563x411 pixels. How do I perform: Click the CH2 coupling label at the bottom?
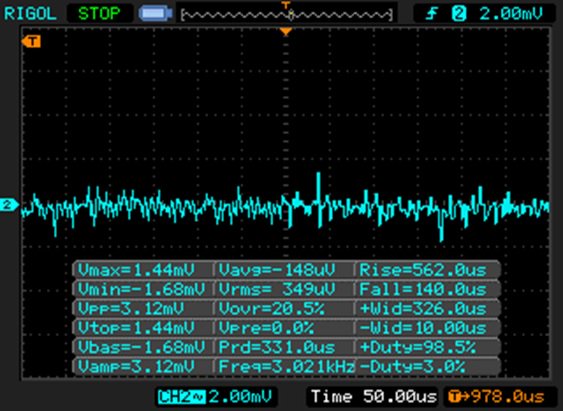pos(182,397)
